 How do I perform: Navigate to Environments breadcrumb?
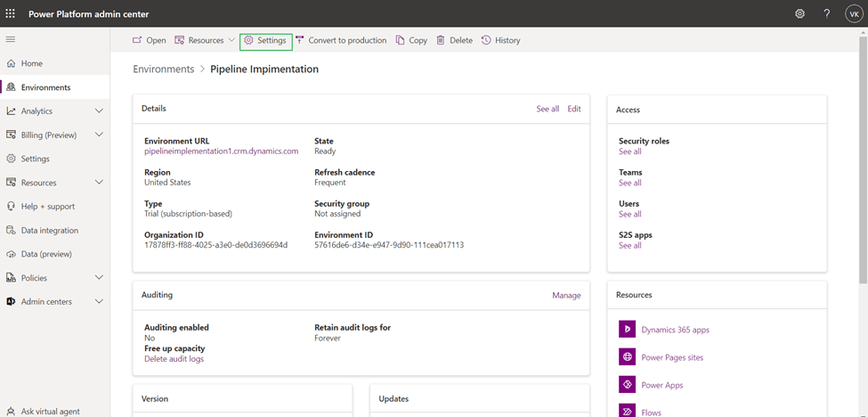tap(163, 69)
